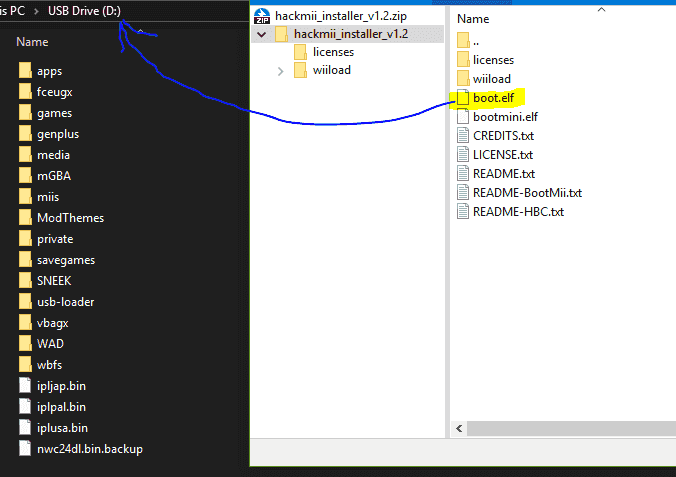Screen dimensions: 676x477
Task: Open the private folder icon
Action: click(25, 238)
